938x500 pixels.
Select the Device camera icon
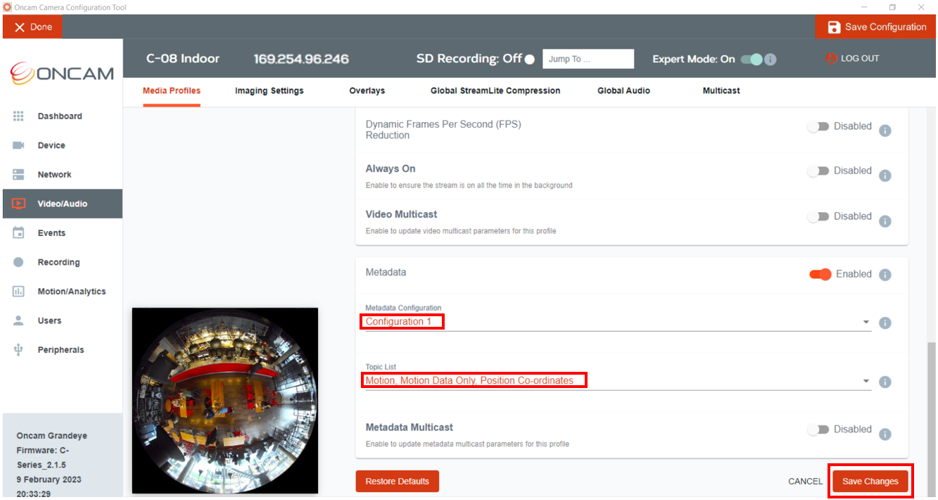tap(19, 145)
